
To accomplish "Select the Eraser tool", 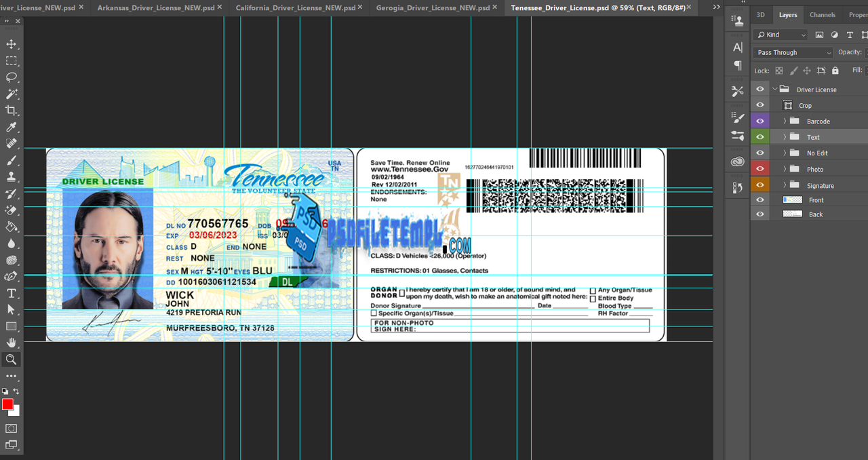I will click(12, 210).
